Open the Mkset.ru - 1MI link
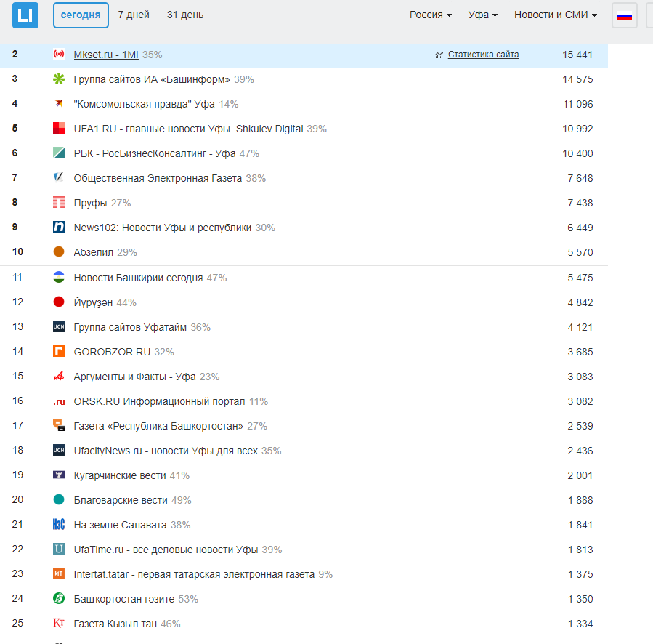653x644 pixels. click(x=106, y=55)
